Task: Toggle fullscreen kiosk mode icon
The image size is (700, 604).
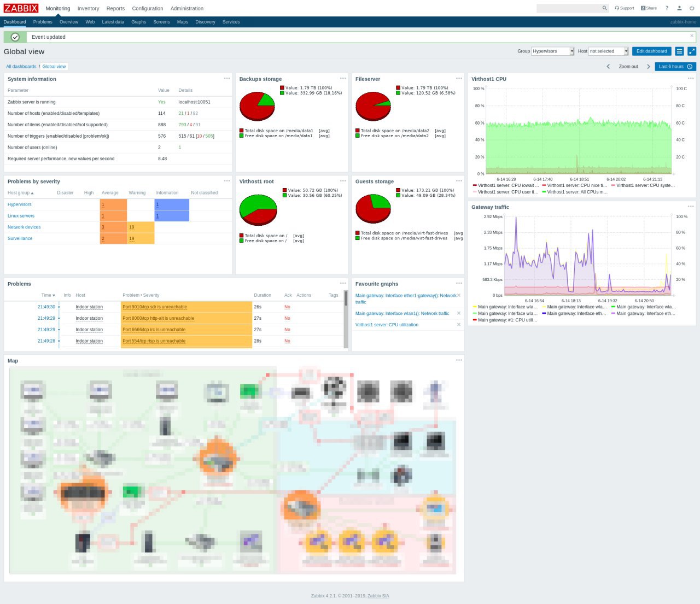Action: 692,51
